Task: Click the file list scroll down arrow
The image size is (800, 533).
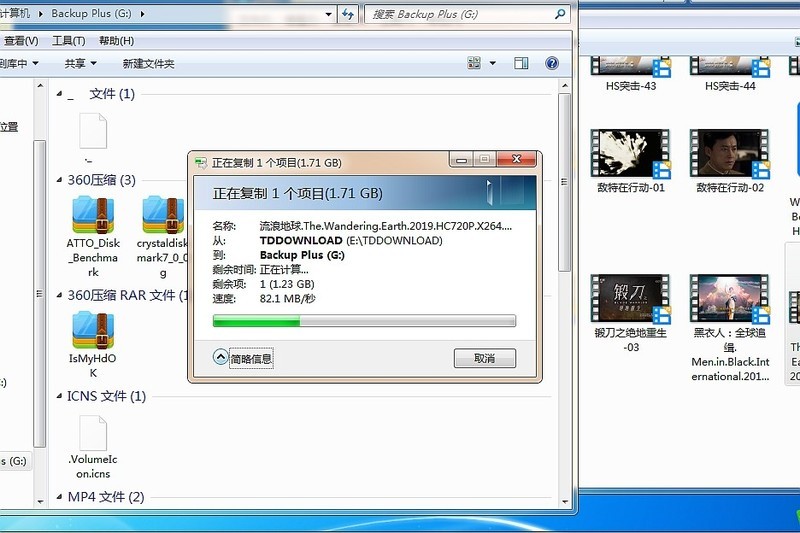Action: (x=564, y=502)
